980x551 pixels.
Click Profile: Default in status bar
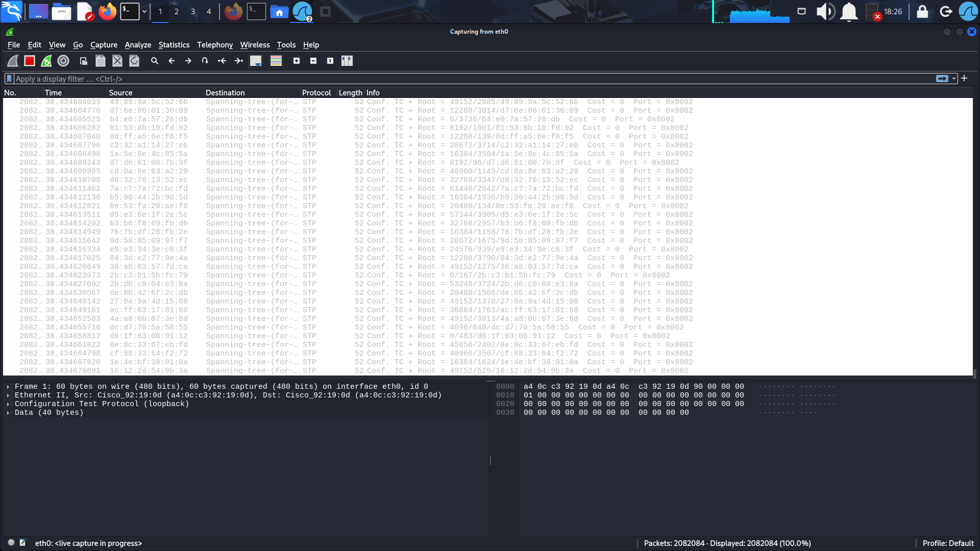(x=948, y=543)
